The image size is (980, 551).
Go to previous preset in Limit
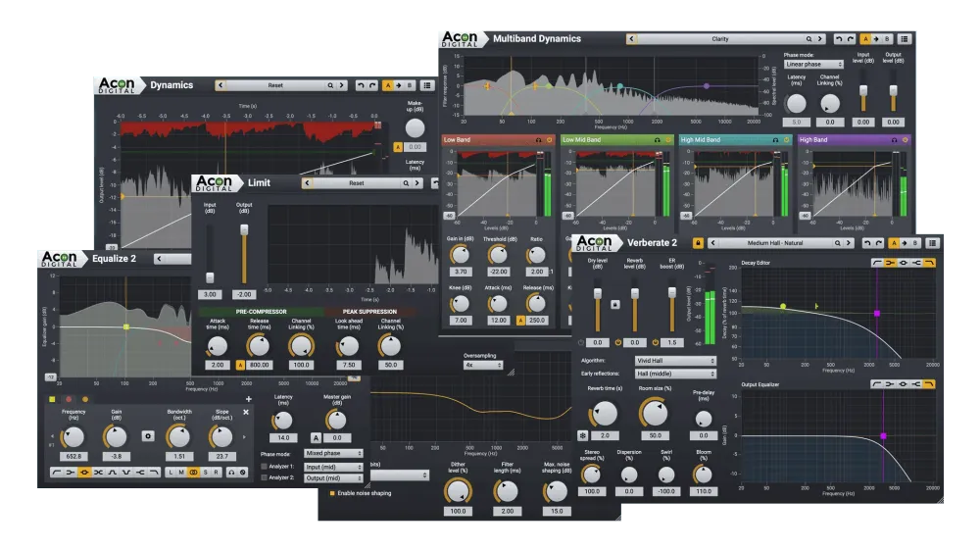307,183
